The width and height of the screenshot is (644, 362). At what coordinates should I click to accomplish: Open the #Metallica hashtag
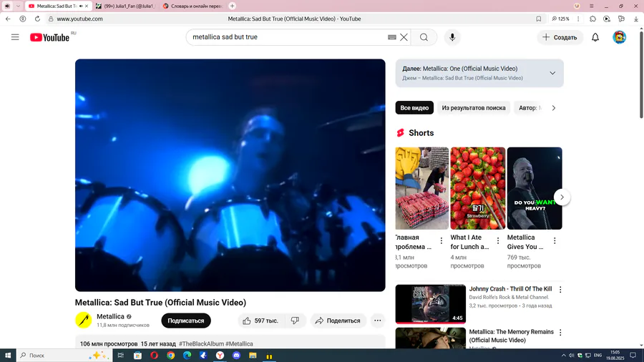(239, 344)
